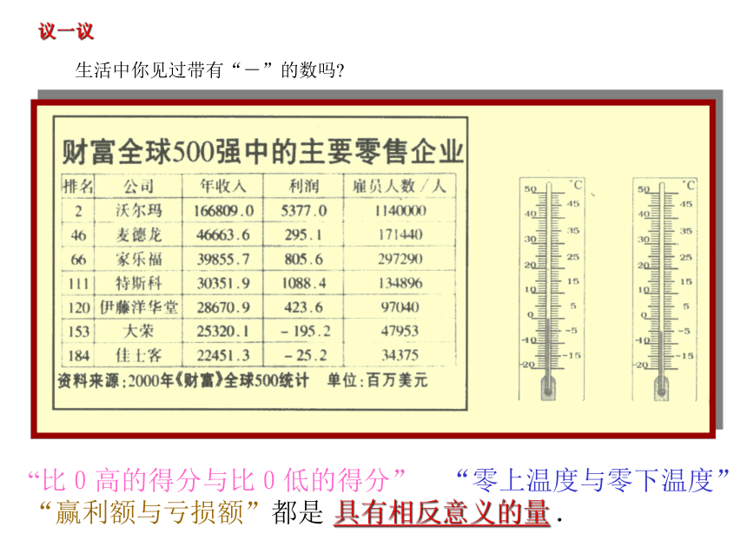747x560 pixels.
Task: Click the employee count "171440"
Action: point(400,234)
